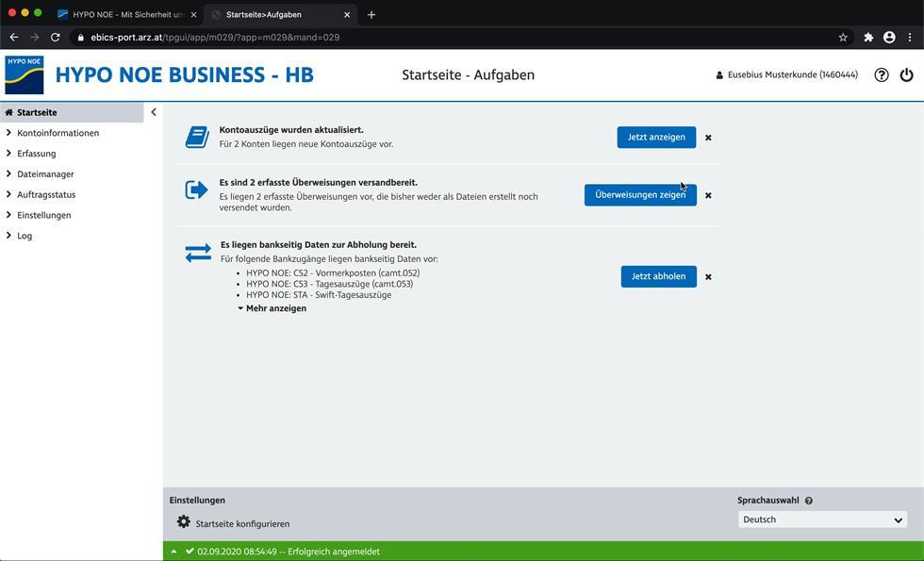Click the gear icon for Startseite konfigurieren
This screenshot has height=561, width=924.
184,522
